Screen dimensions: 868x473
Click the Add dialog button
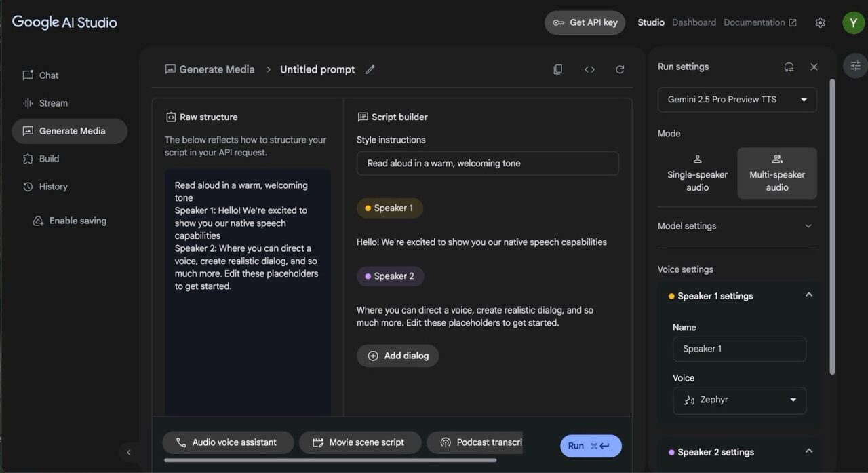(x=398, y=356)
